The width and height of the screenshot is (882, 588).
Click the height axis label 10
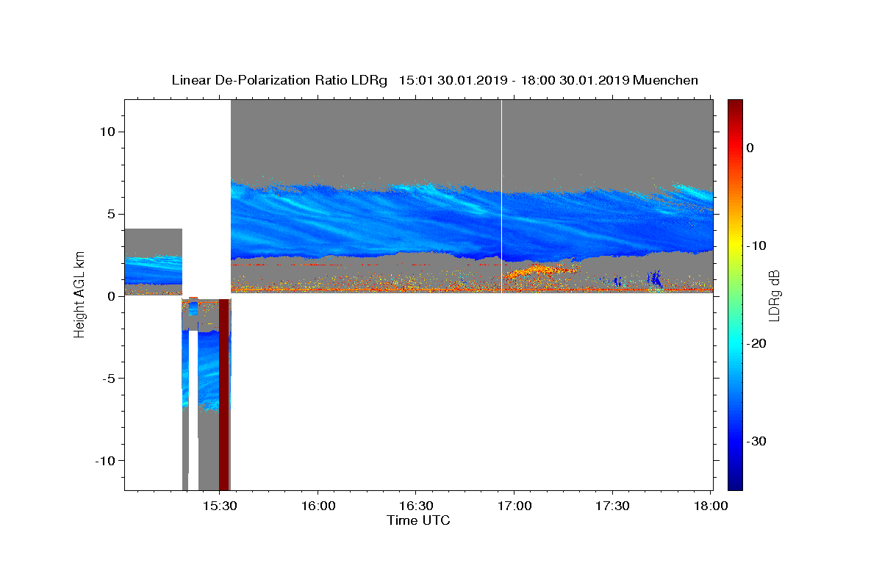[x=110, y=132]
